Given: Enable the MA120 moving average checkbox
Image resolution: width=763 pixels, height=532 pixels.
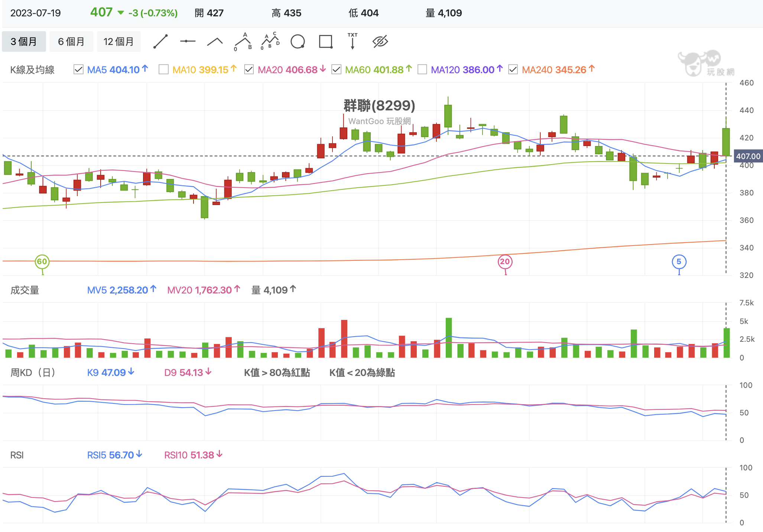Looking at the screenshot, I should pos(422,69).
